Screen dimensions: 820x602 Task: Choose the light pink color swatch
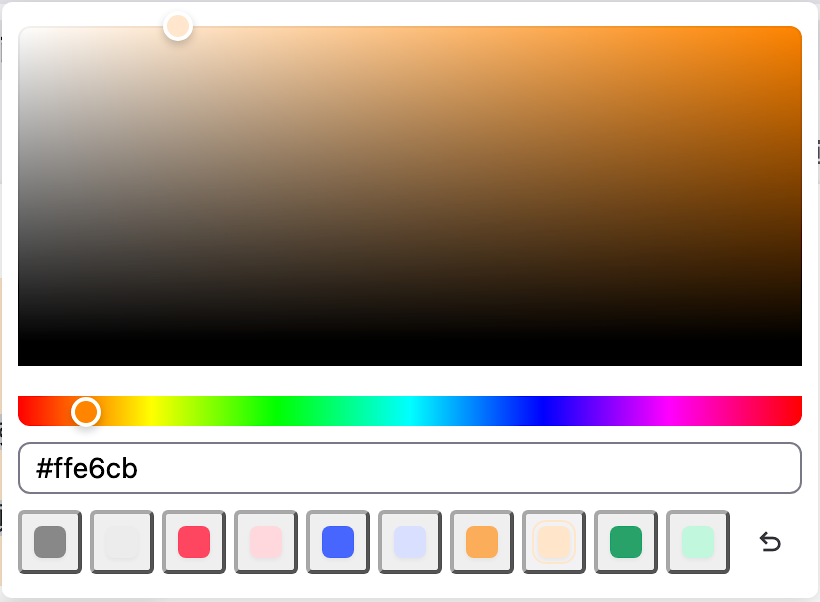pyautogui.click(x=266, y=542)
